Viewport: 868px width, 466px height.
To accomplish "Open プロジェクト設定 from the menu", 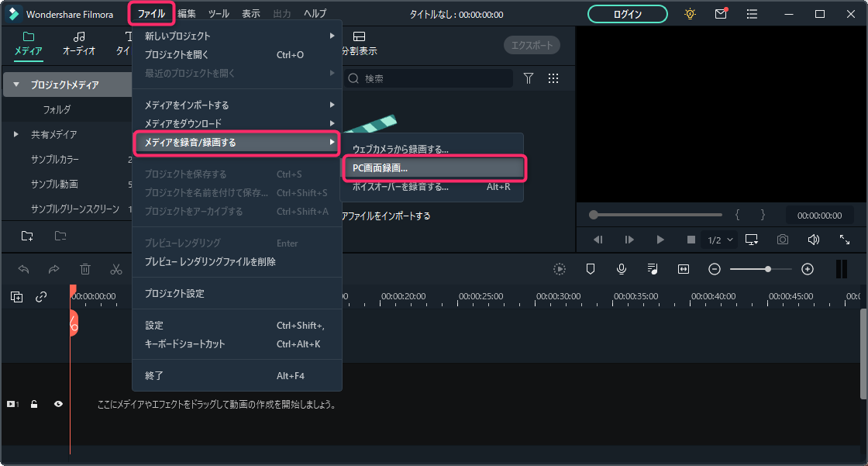I will point(237,293).
